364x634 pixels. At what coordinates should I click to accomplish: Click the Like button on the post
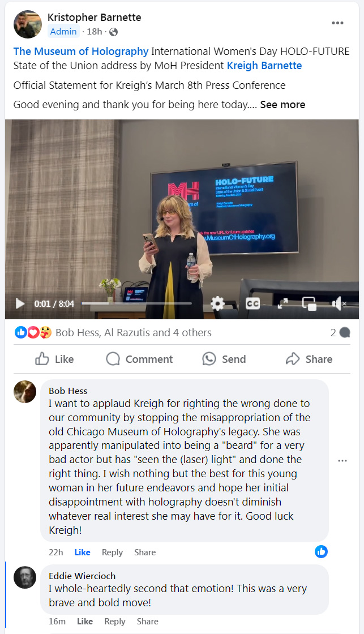(x=54, y=359)
